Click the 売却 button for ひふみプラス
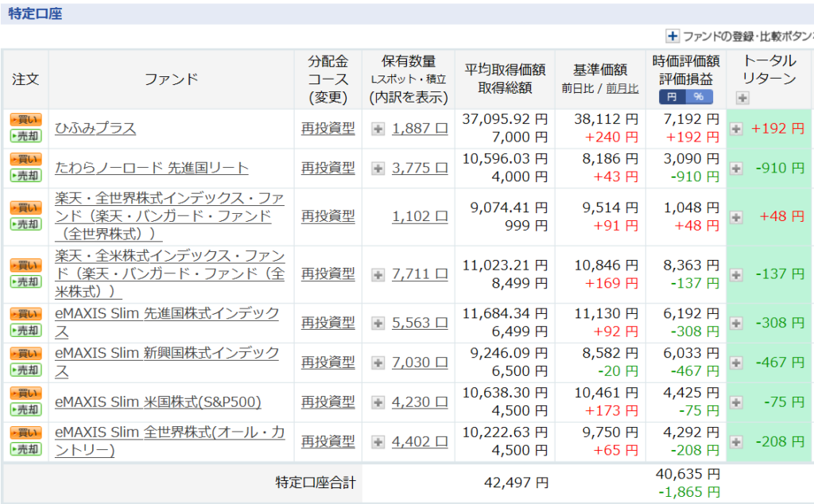Screen dimensions: 814x504 [25, 136]
